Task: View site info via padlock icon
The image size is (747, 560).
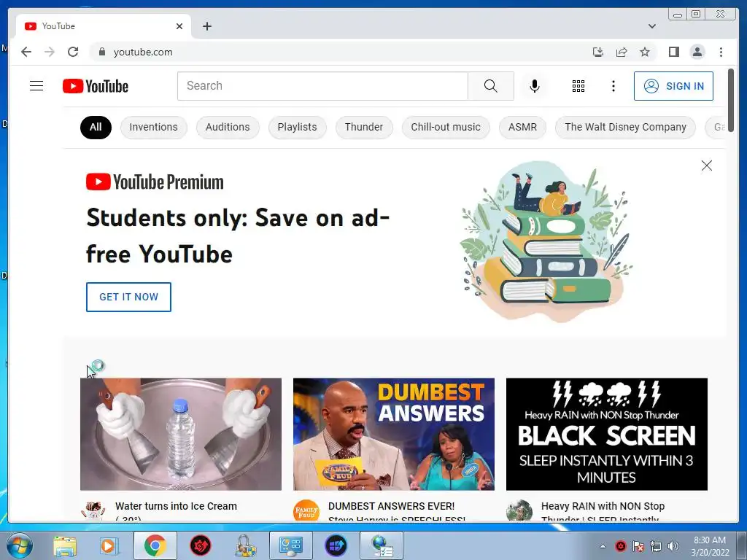Action: [101, 52]
